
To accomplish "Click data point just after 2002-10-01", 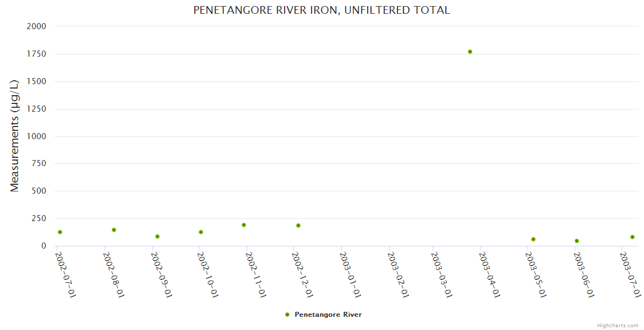I will click(201, 232).
